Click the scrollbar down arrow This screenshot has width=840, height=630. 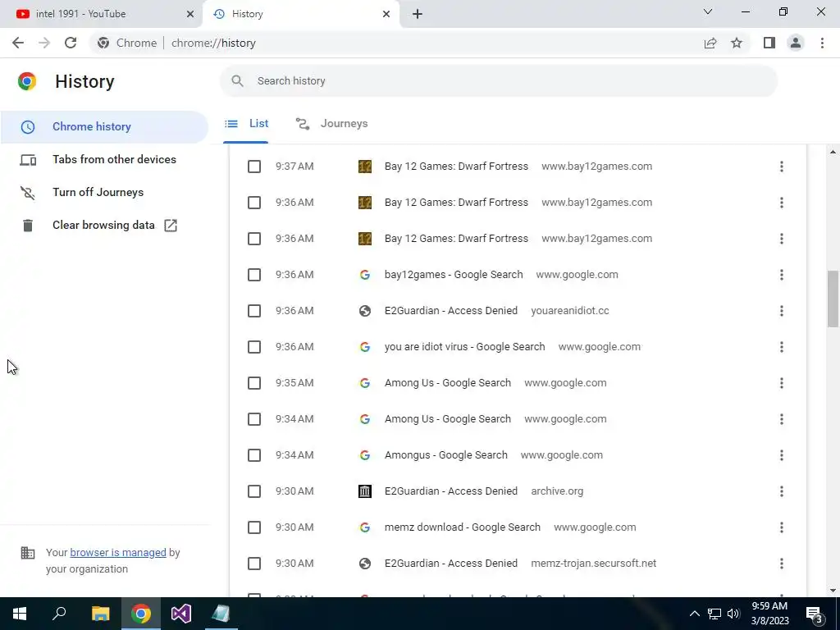pyautogui.click(x=833, y=591)
